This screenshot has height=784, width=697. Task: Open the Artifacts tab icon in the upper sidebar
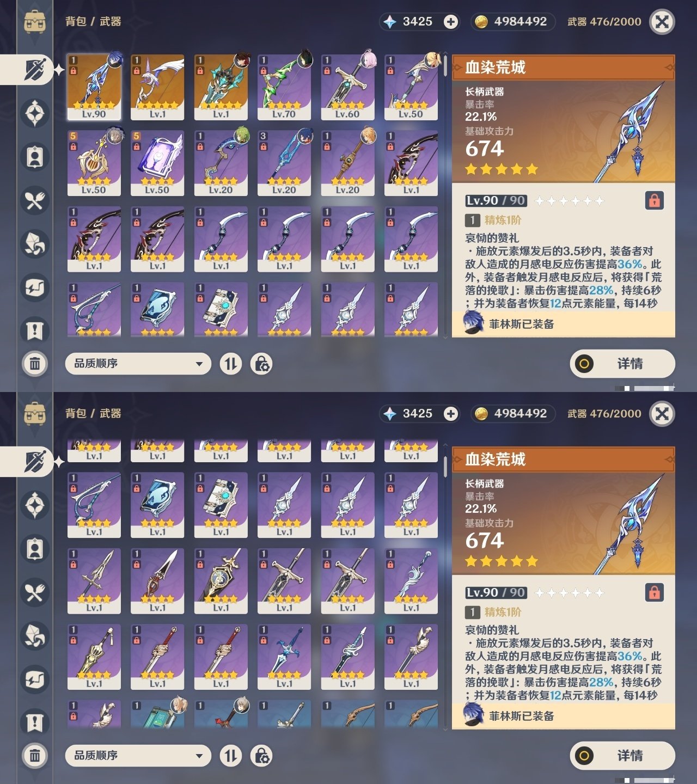[x=35, y=113]
